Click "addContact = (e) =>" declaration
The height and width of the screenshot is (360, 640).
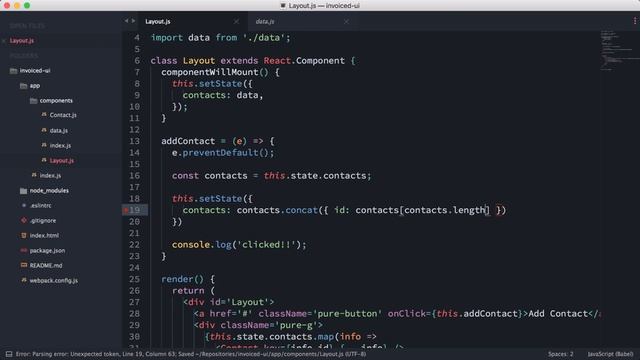[212, 141]
